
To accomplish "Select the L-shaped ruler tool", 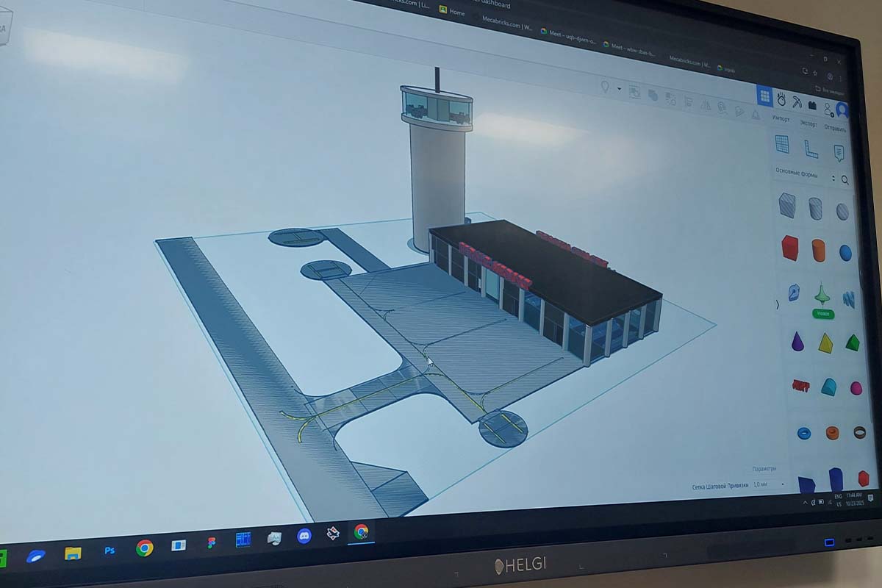I will 811,148.
